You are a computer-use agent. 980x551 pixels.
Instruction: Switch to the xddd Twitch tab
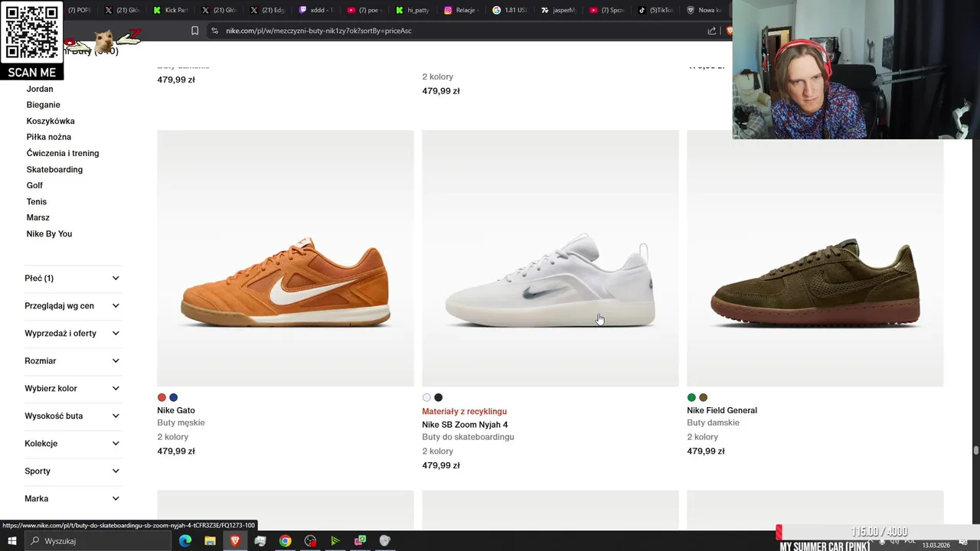(x=316, y=10)
